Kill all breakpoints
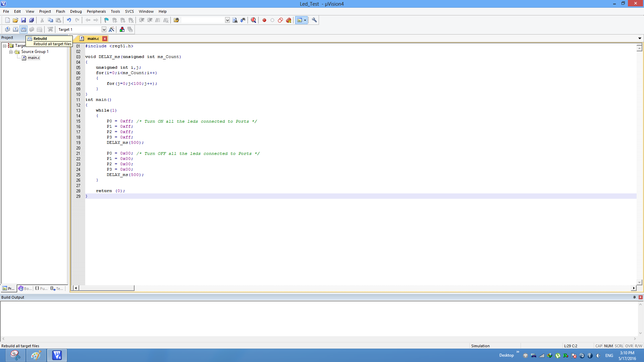The image size is (644, 362). 288,20
